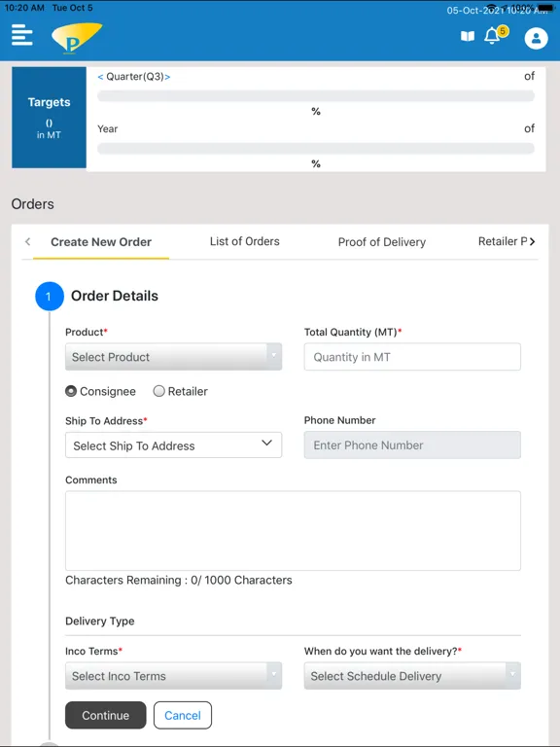Screen dimensions: 560x747
Task: Click the Characters Remaining counter text
Action: pos(179,581)
